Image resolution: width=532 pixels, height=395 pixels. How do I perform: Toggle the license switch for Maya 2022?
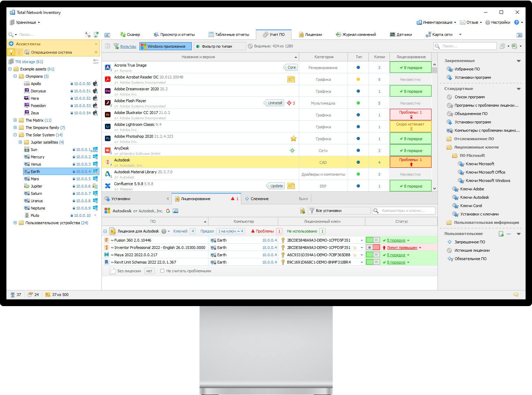point(373,255)
